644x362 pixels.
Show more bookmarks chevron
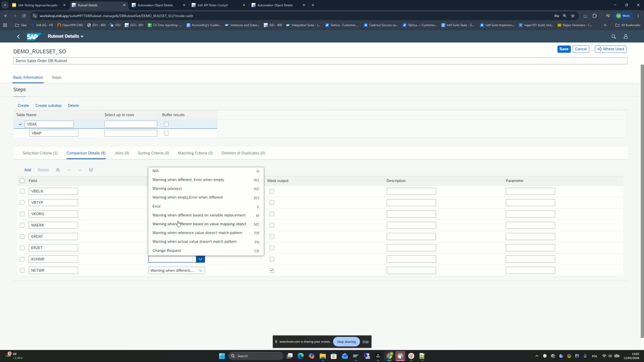[x=605, y=25]
